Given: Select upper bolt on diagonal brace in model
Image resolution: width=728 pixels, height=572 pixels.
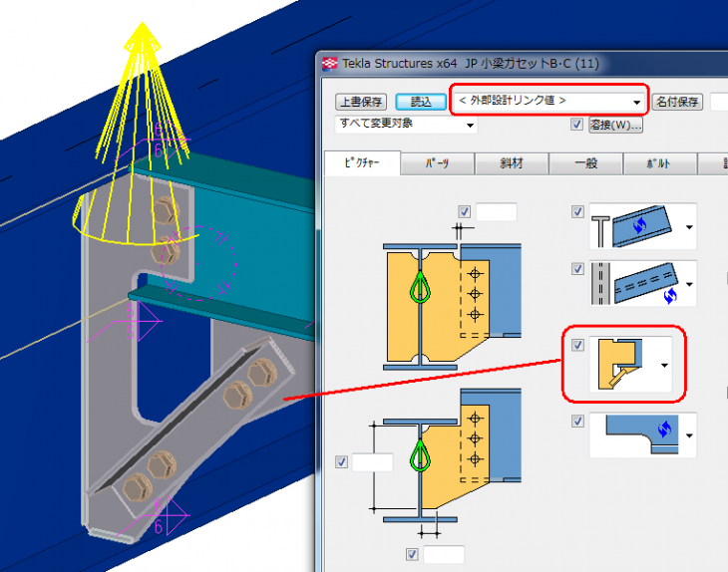Looking at the screenshot, I should tap(263, 374).
